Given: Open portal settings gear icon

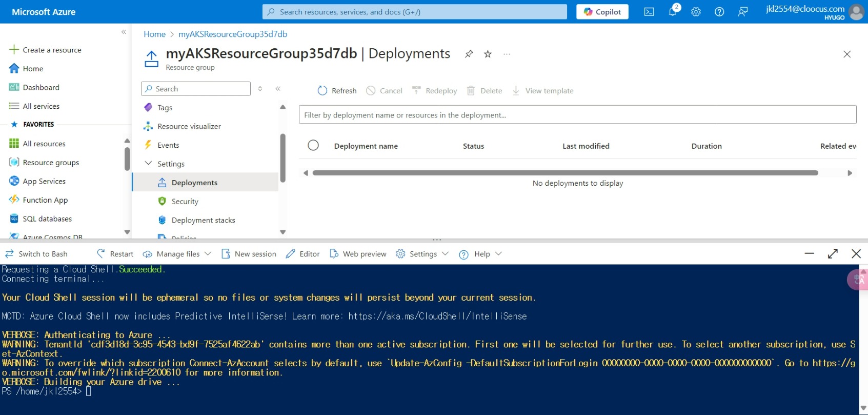Looking at the screenshot, I should tap(696, 12).
